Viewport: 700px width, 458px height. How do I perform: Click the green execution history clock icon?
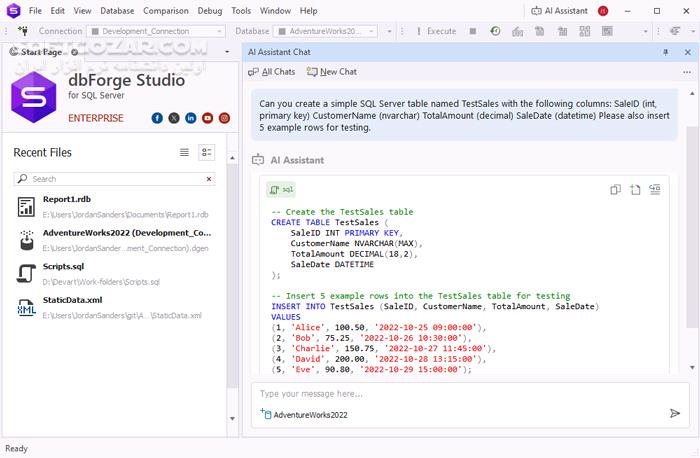click(x=495, y=31)
